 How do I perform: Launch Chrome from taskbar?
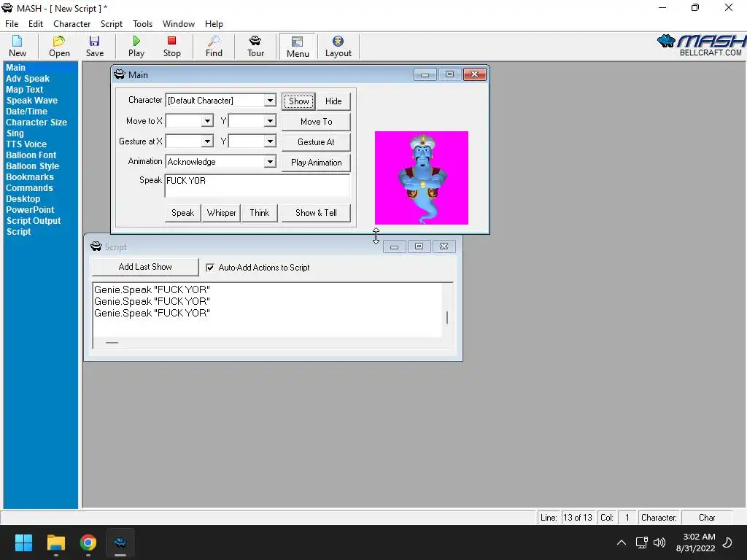(x=88, y=542)
